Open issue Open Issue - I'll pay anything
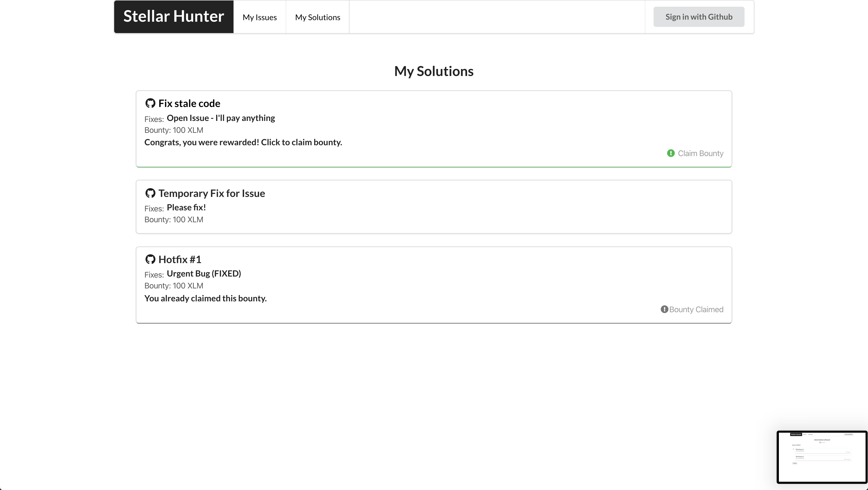868x490 pixels. [221, 118]
